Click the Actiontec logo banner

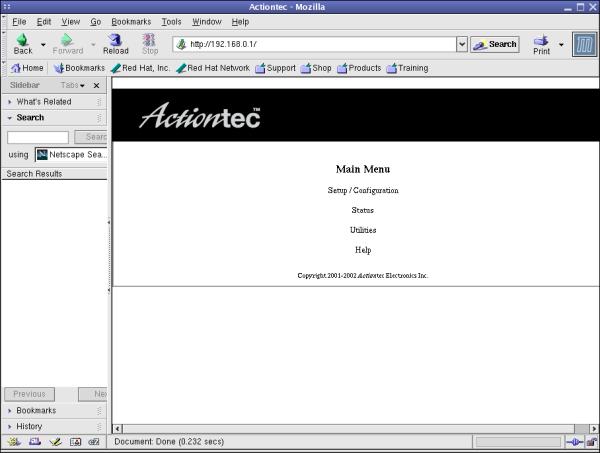(x=199, y=115)
